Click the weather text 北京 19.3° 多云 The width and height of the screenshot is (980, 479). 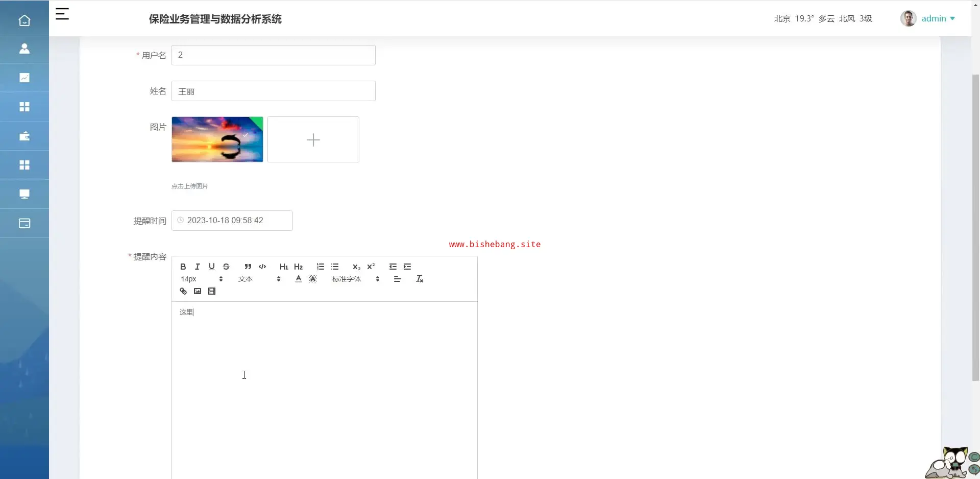[804, 18]
